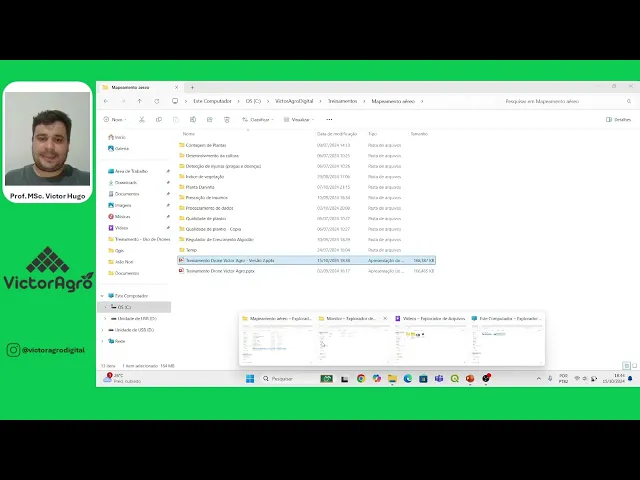This screenshot has width=640, height=480.
Task: Sort by Data de modificação column header
Action: click(x=337, y=134)
